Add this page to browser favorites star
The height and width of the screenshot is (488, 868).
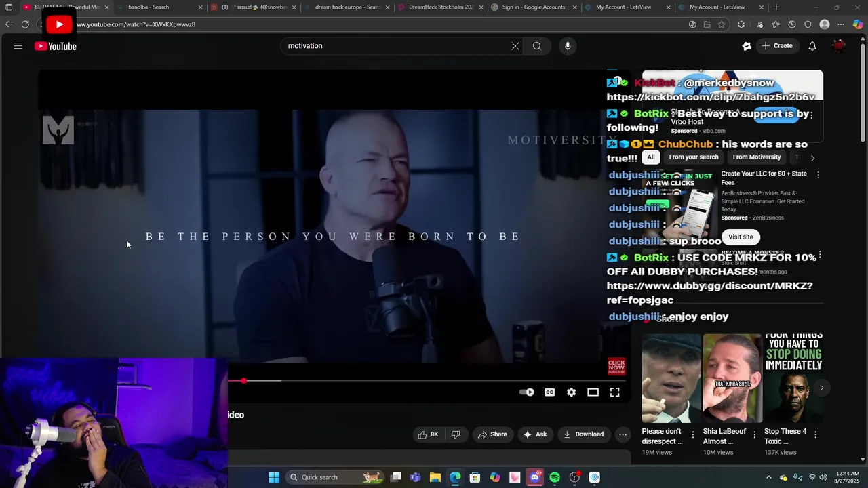coord(722,24)
